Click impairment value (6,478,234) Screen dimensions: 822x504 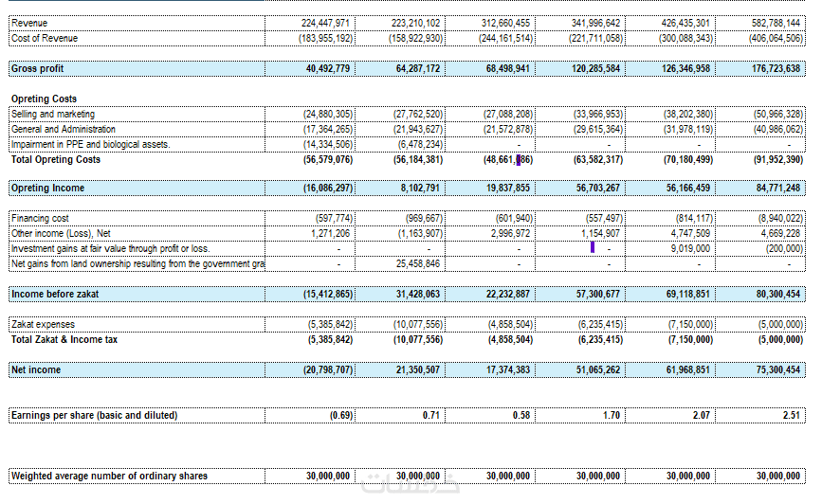pyautogui.click(x=420, y=145)
